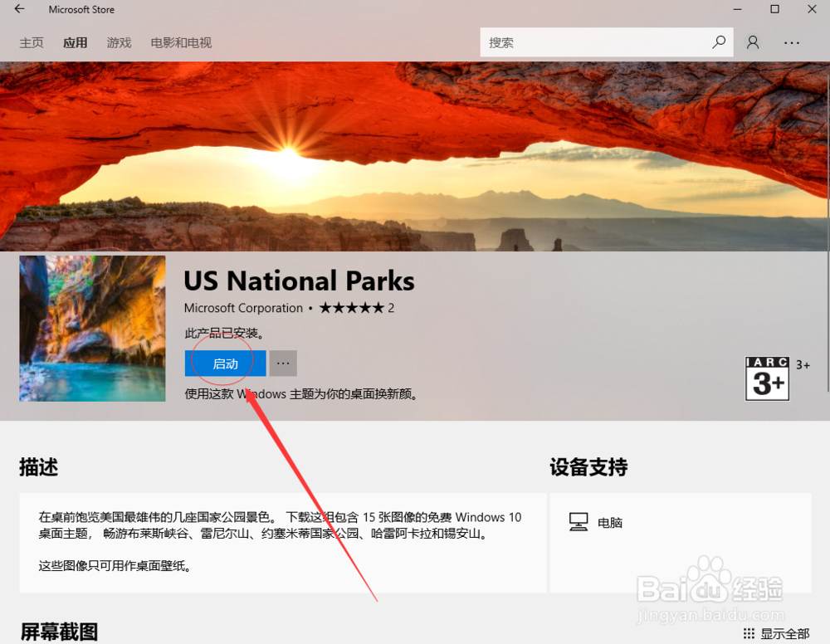Minimize the Microsoft Store window

[737, 9]
